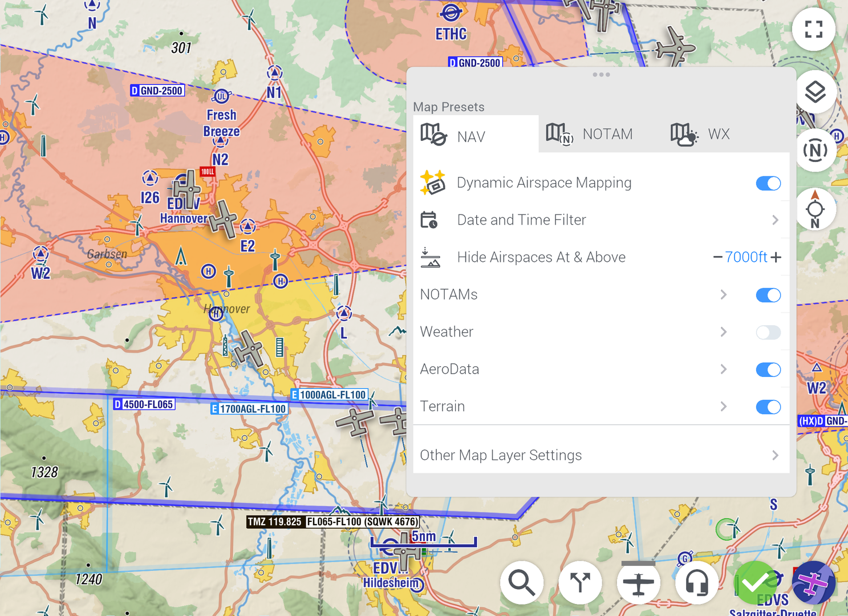Enter fullscreen map mode

point(814,29)
